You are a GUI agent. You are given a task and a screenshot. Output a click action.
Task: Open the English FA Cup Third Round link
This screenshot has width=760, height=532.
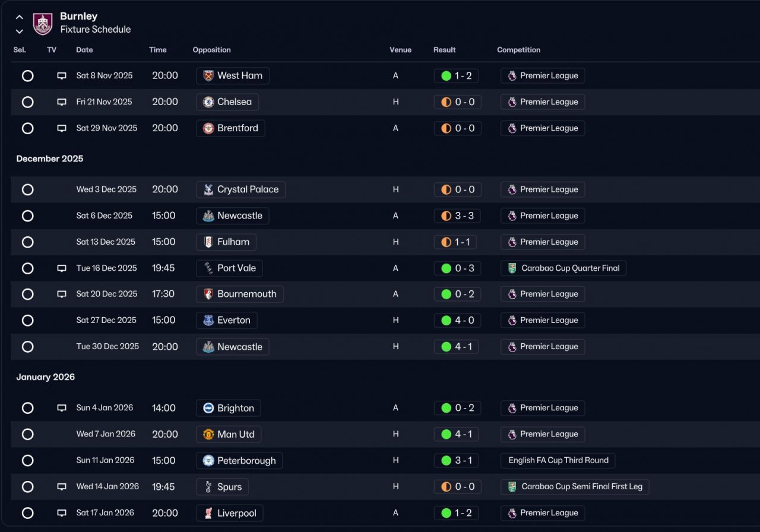pyautogui.click(x=558, y=460)
